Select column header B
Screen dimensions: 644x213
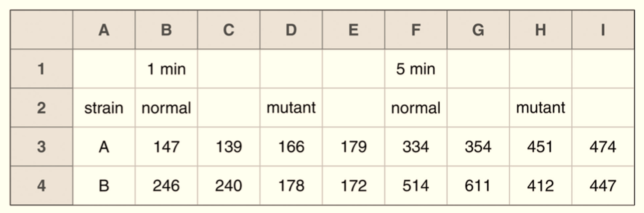tap(166, 30)
